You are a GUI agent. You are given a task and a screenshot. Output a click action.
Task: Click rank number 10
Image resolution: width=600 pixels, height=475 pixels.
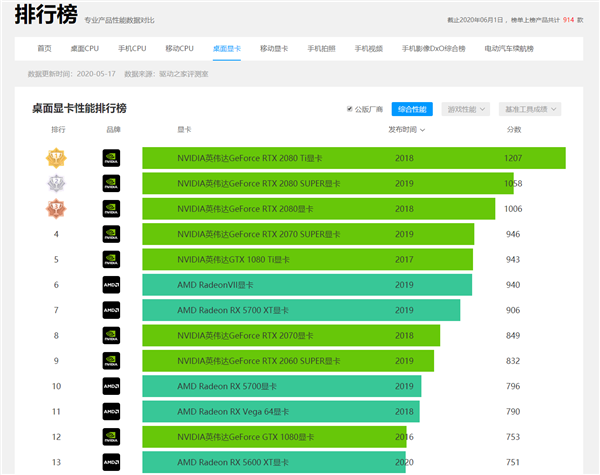(56, 386)
